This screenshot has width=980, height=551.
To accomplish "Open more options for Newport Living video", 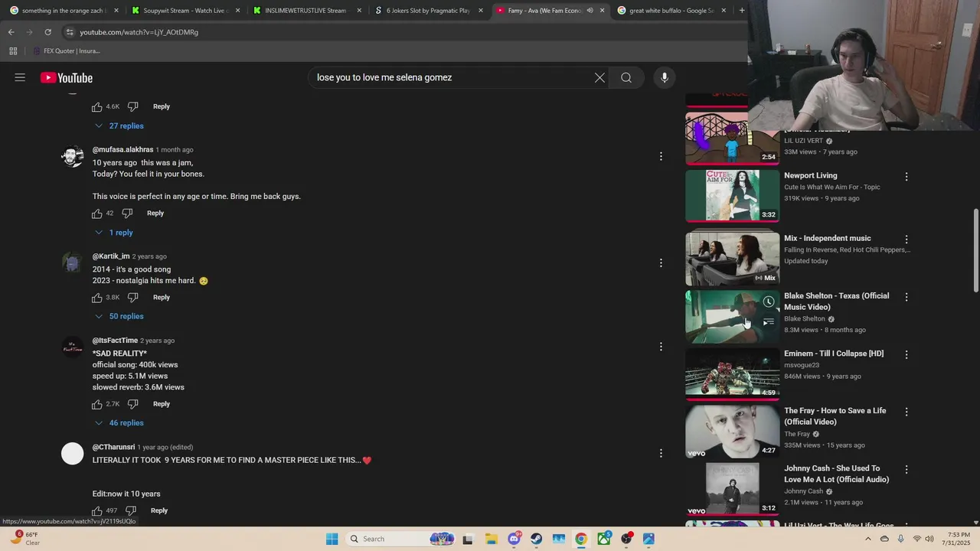I will tap(906, 177).
